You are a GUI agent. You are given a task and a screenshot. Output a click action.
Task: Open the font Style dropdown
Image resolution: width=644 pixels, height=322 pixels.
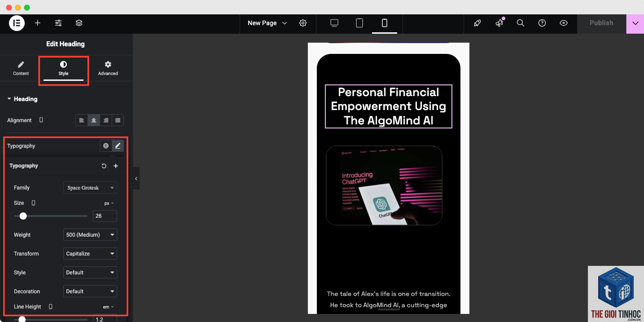click(x=90, y=273)
